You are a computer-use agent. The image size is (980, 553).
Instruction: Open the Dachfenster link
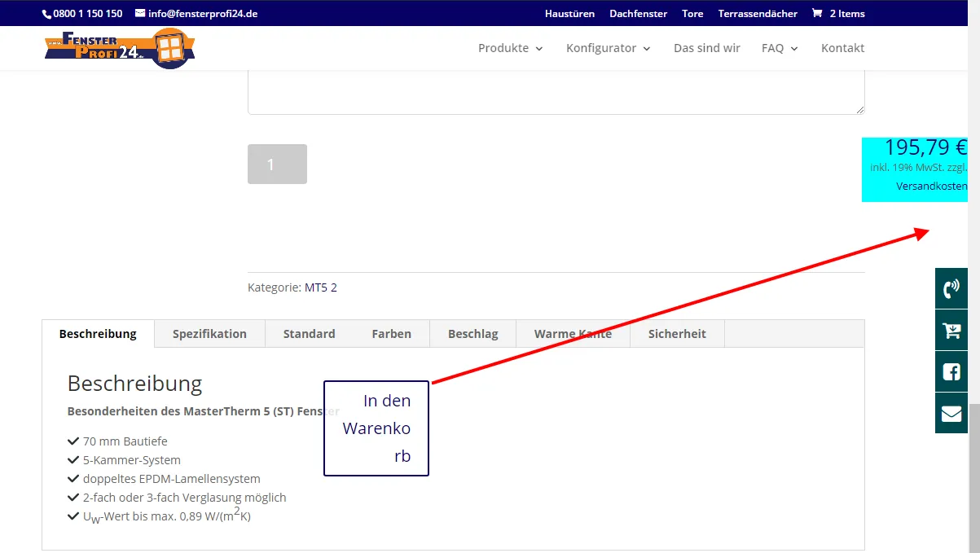pyautogui.click(x=638, y=13)
